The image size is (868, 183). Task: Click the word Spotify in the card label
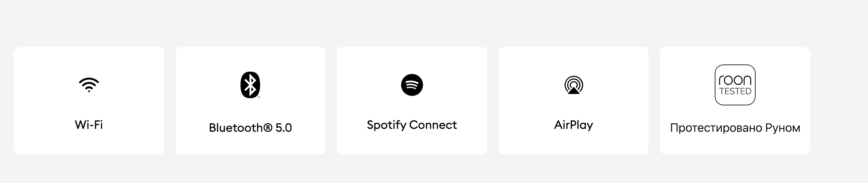(386, 125)
